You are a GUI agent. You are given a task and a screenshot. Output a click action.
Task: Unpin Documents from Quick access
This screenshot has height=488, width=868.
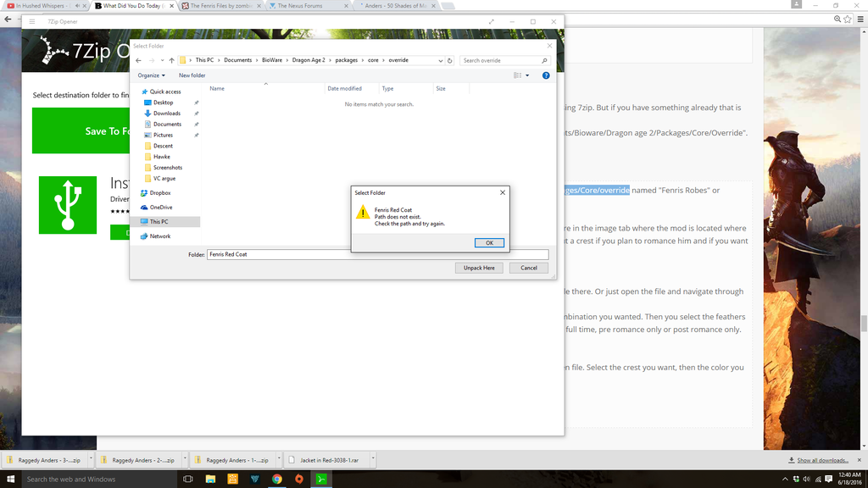(x=196, y=124)
